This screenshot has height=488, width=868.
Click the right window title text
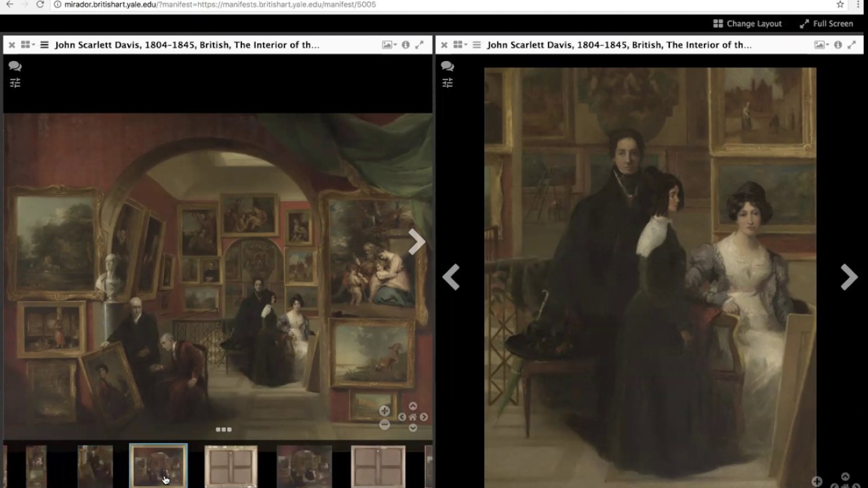619,45
